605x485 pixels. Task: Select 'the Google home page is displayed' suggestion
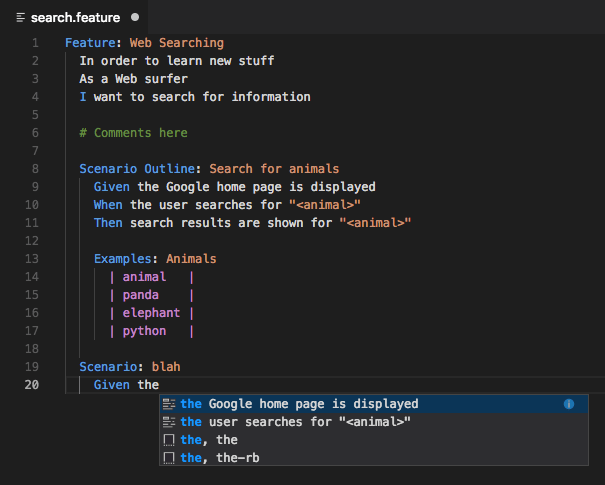point(300,404)
